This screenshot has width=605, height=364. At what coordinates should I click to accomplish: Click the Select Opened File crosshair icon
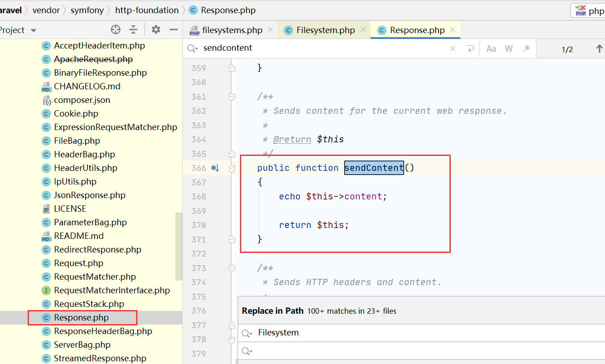click(116, 29)
